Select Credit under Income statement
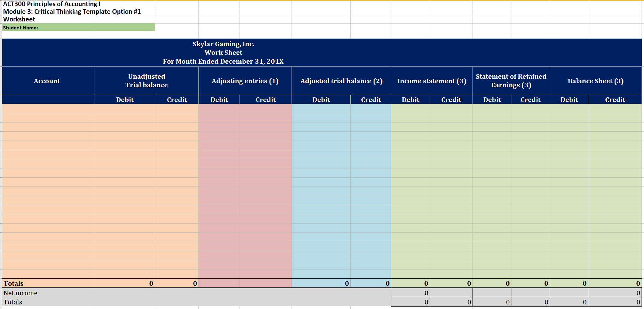The height and width of the screenshot is (309, 644). pyautogui.click(x=451, y=100)
